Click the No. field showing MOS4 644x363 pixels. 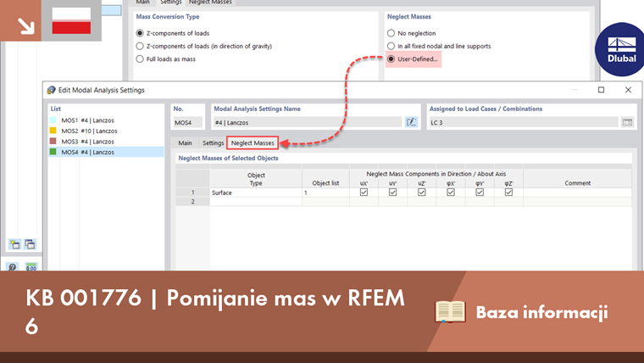click(x=188, y=122)
